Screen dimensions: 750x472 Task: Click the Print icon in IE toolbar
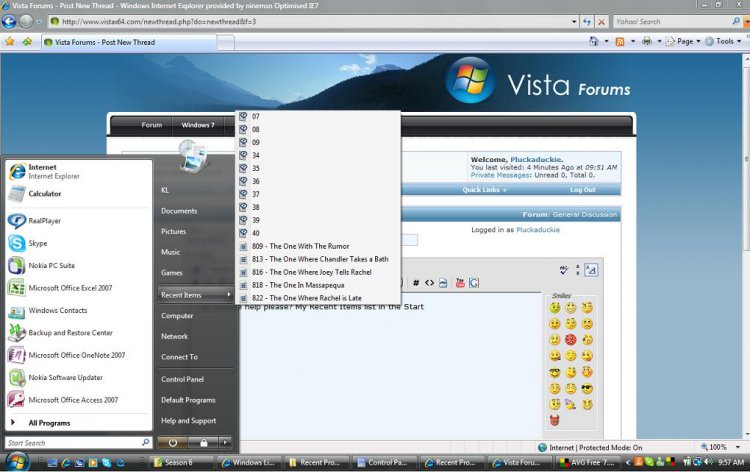pos(647,42)
